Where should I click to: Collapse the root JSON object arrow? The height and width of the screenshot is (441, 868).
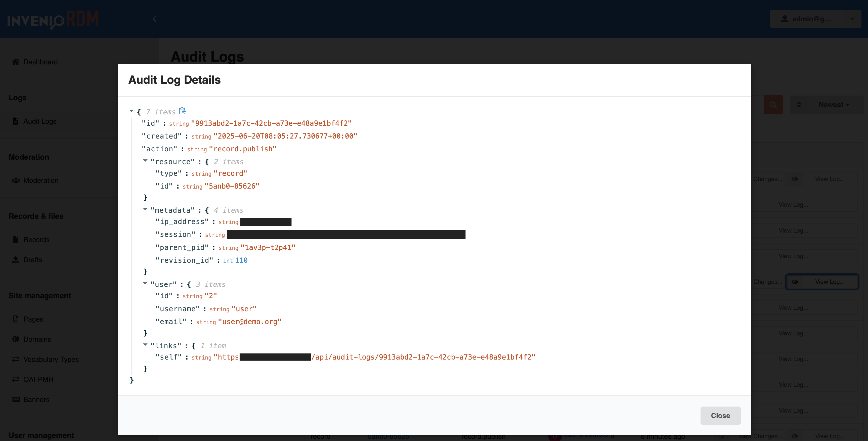132,111
